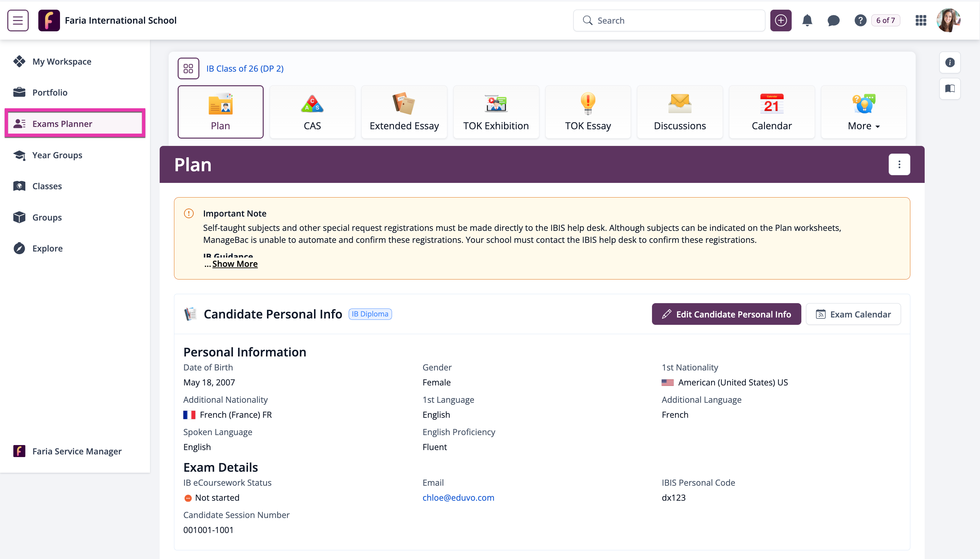Open the Calendar tab
The image size is (980, 559).
pos(771,112)
